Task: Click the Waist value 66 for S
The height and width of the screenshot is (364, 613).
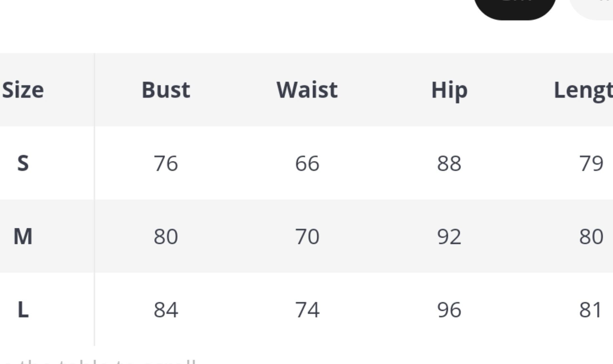Action: tap(307, 163)
